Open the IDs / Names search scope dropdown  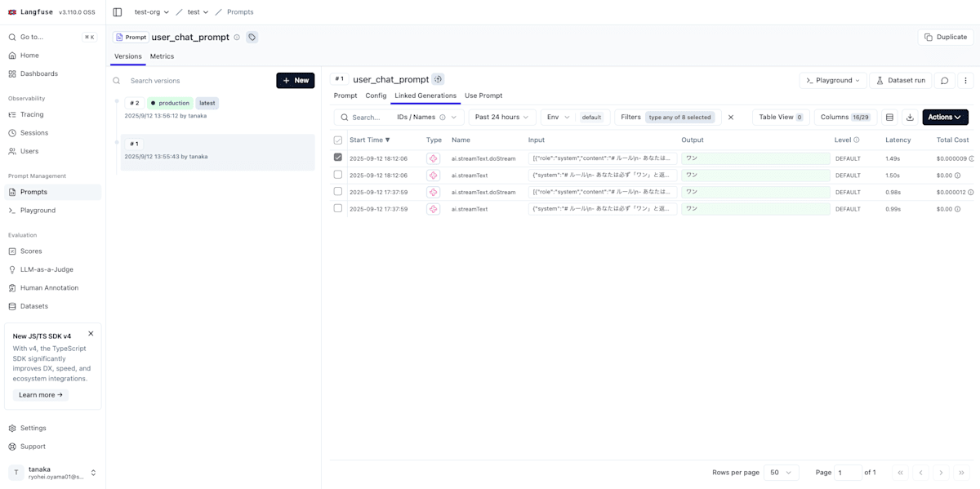[426, 117]
